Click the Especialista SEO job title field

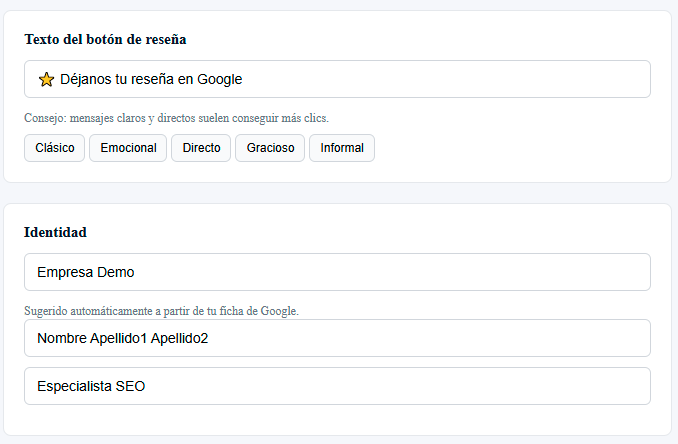(x=337, y=386)
